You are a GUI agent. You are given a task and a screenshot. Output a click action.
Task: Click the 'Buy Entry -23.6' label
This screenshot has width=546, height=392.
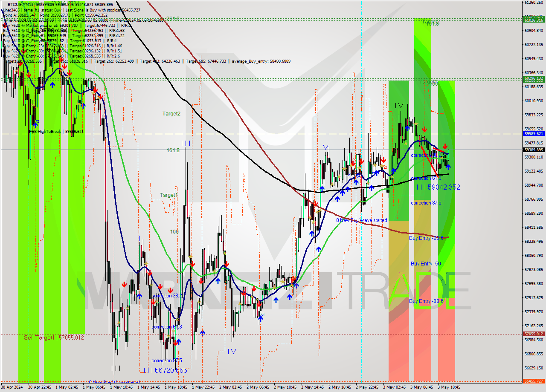(426, 238)
